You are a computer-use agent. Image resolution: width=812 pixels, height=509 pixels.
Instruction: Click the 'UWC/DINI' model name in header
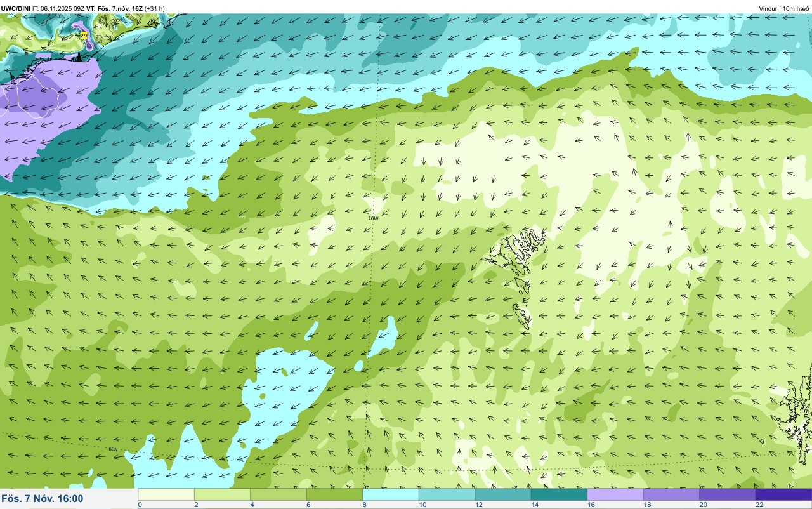[x=15, y=8]
